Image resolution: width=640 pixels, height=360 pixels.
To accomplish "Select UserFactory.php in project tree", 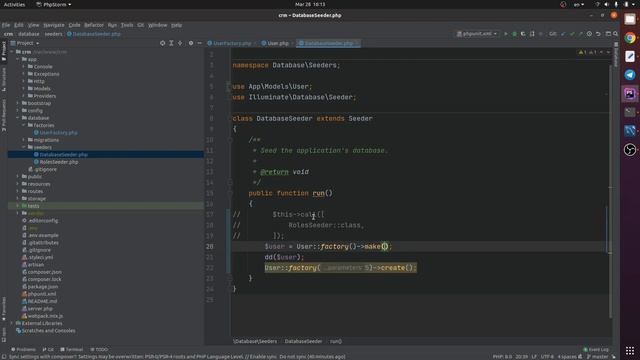I will point(58,133).
